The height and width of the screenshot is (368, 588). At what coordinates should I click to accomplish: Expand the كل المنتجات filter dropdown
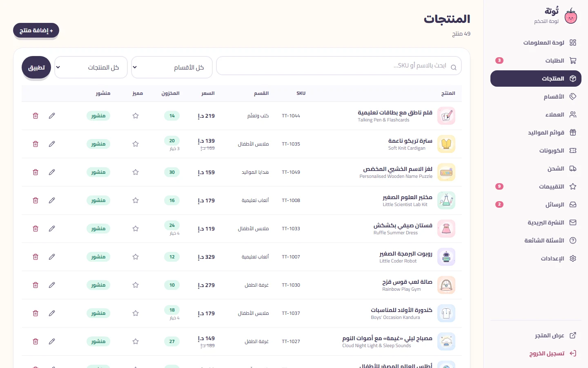91,67
